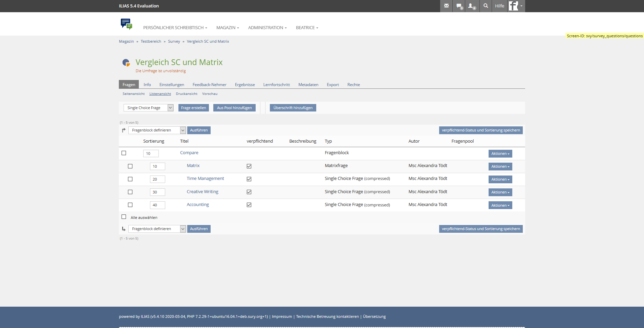
Task: Select the Creative Writing row checkbox
Action: [x=130, y=192]
